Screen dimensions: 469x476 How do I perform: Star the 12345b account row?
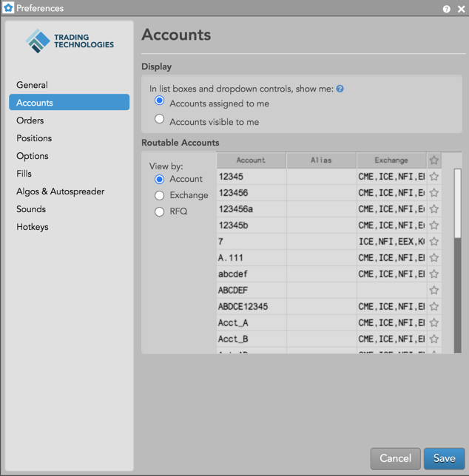434,225
